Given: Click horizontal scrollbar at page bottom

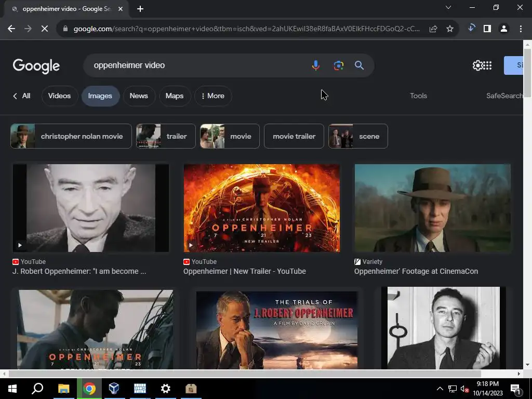Looking at the screenshot, I should click(x=245, y=374).
